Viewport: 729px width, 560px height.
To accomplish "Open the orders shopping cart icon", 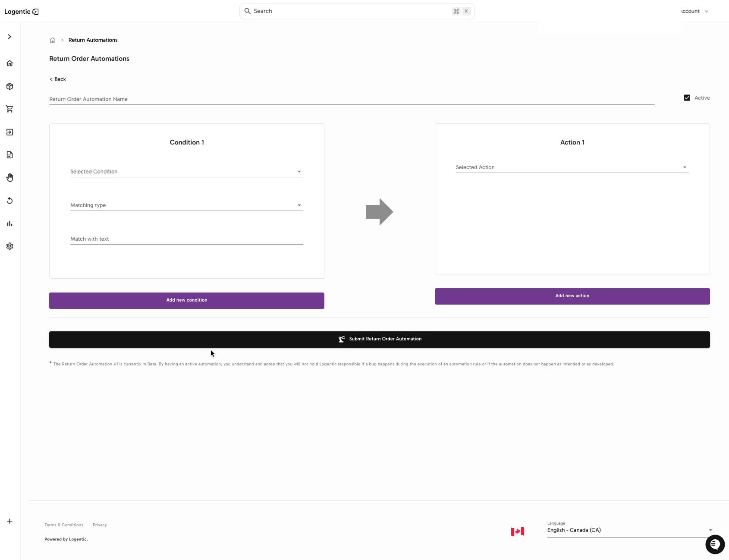I will [9, 109].
